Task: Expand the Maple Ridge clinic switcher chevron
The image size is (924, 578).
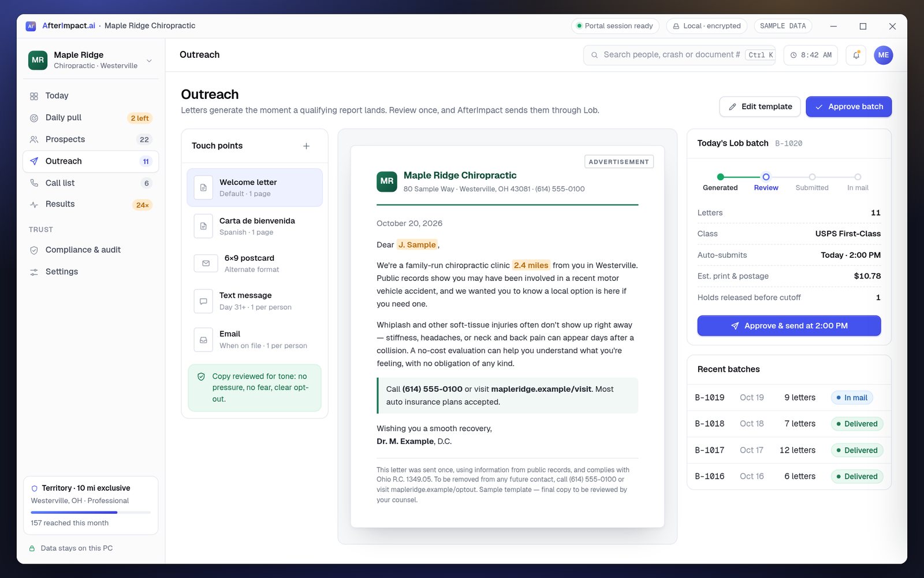Action: [149, 61]
